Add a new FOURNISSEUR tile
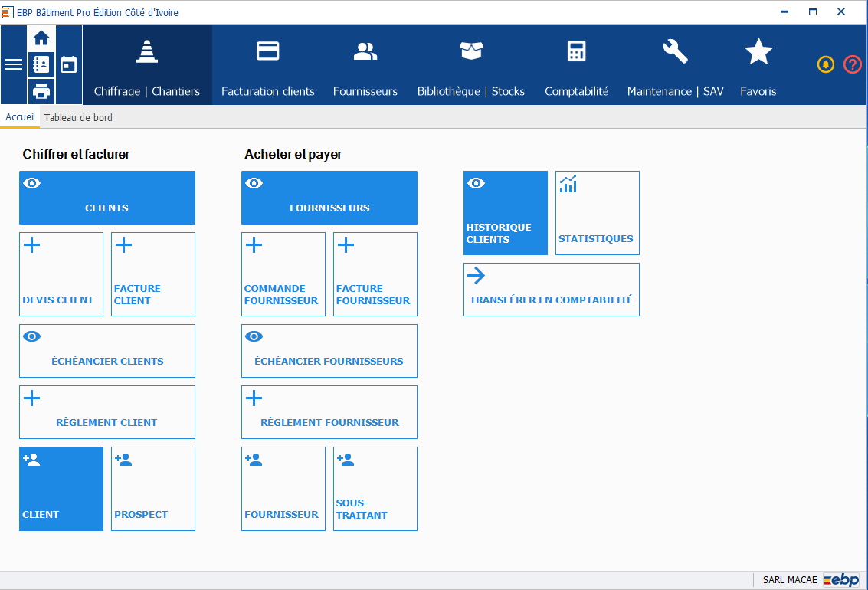 pos(283,490)
